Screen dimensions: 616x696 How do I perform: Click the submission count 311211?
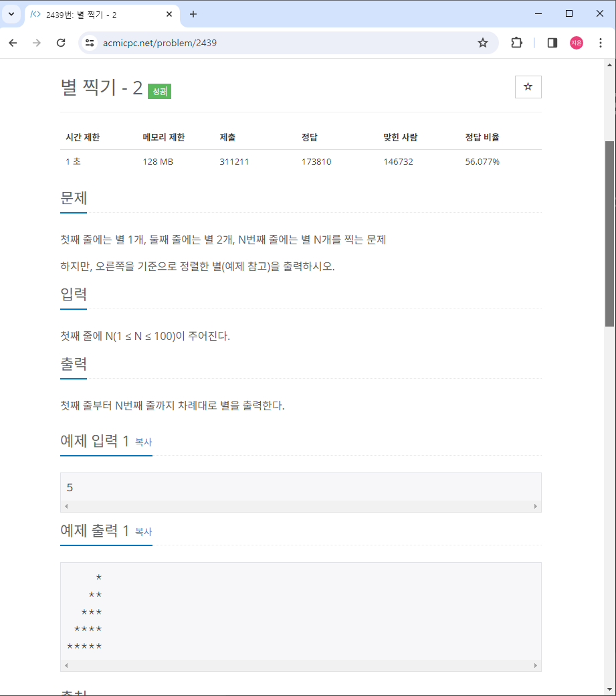click(233, 161)
